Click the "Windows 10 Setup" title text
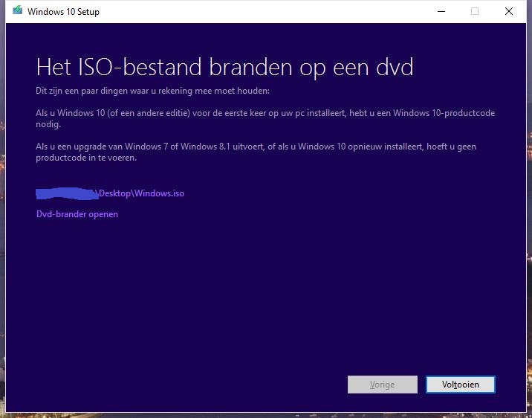 [x=63, y=12]
